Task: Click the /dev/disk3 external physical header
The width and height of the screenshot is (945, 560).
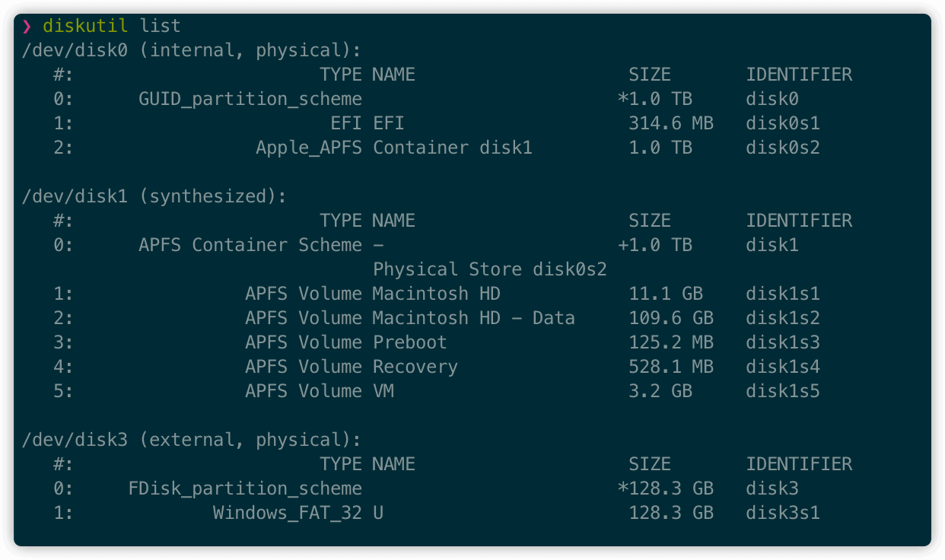Action: tap(191, 440)
